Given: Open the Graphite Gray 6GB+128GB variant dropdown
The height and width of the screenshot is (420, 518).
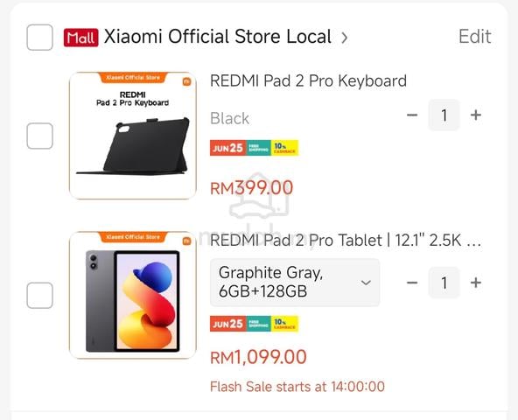Looking at the screenshot, I should pyautogui.click(x=295, y=283).
